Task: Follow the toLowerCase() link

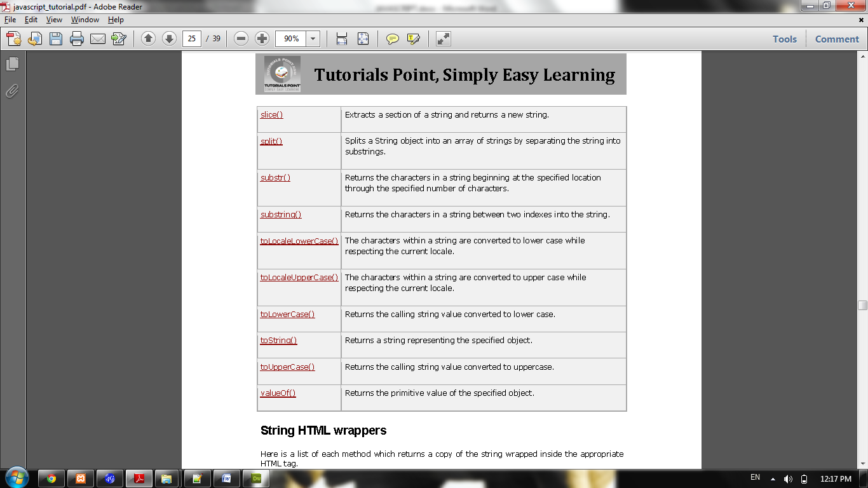Action: tap(288, 314)
